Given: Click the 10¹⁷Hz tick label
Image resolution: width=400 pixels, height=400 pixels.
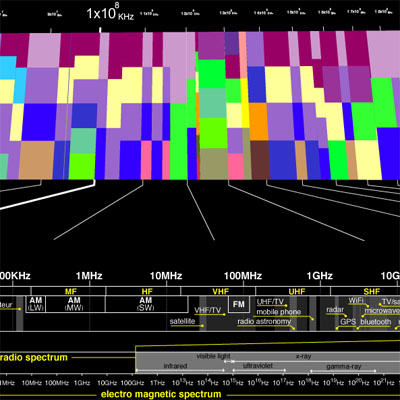Looking at the screenshot, I should pos(283,382).
